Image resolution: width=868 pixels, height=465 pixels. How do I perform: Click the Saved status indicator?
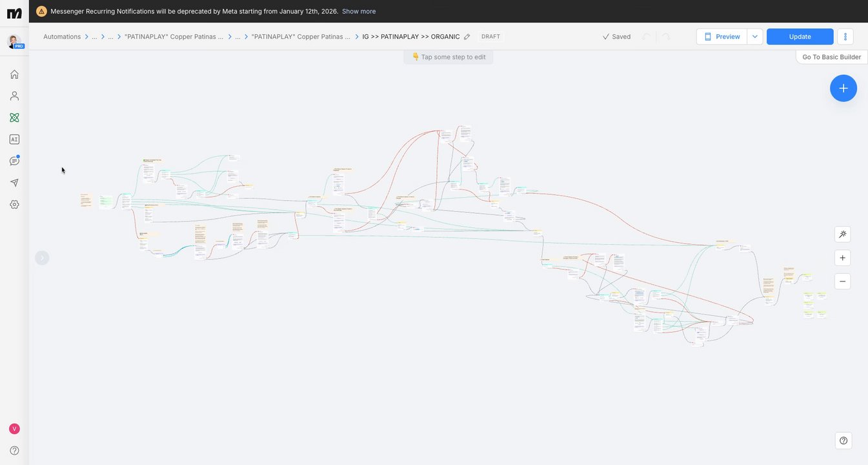click(x=616, y=37)
